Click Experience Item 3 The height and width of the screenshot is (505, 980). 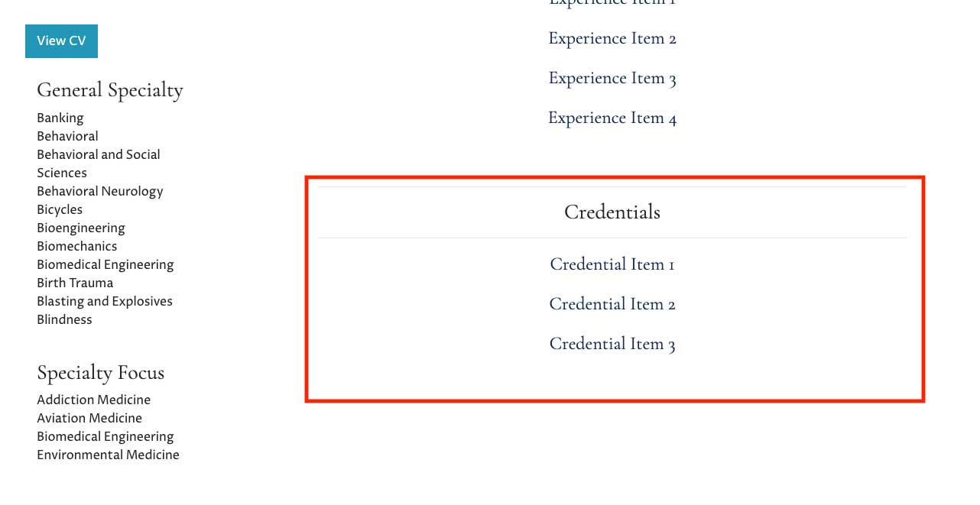(x=612, y=79)
